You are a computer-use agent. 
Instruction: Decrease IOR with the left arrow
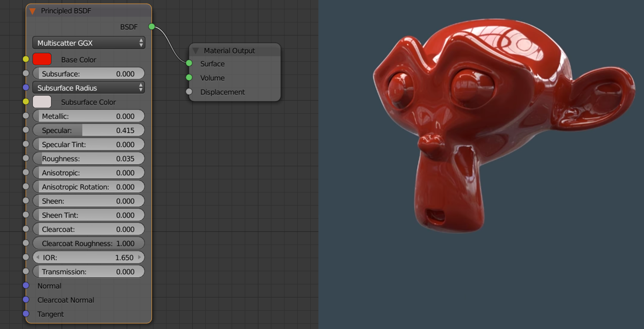(38, 257)
